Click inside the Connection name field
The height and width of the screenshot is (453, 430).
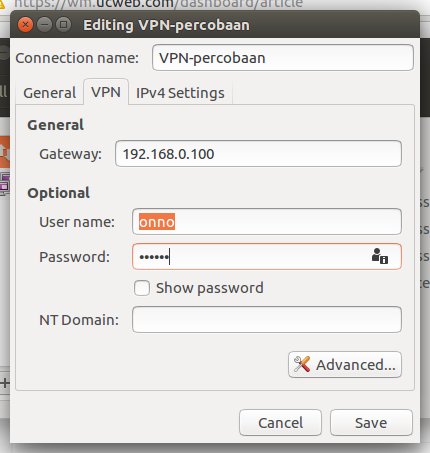[x=283, y=58]
